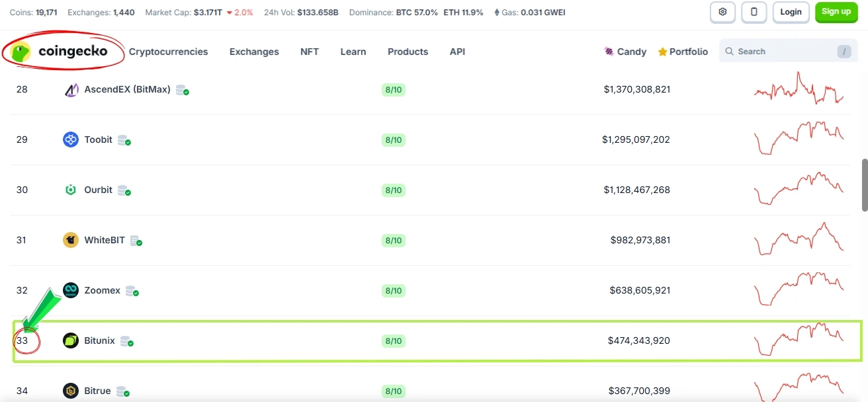Click volume $638,605,921 cell
The width and height of the screenshot is (868, 402).
coord(640,290)
